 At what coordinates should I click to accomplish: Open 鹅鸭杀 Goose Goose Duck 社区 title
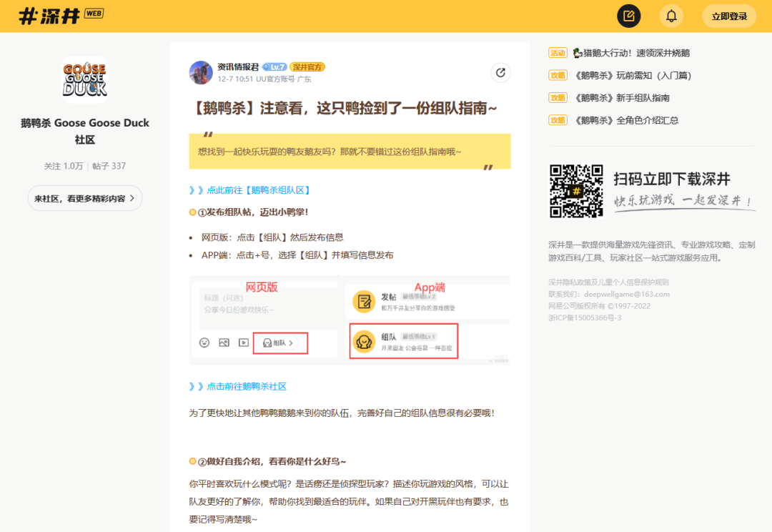84,131
